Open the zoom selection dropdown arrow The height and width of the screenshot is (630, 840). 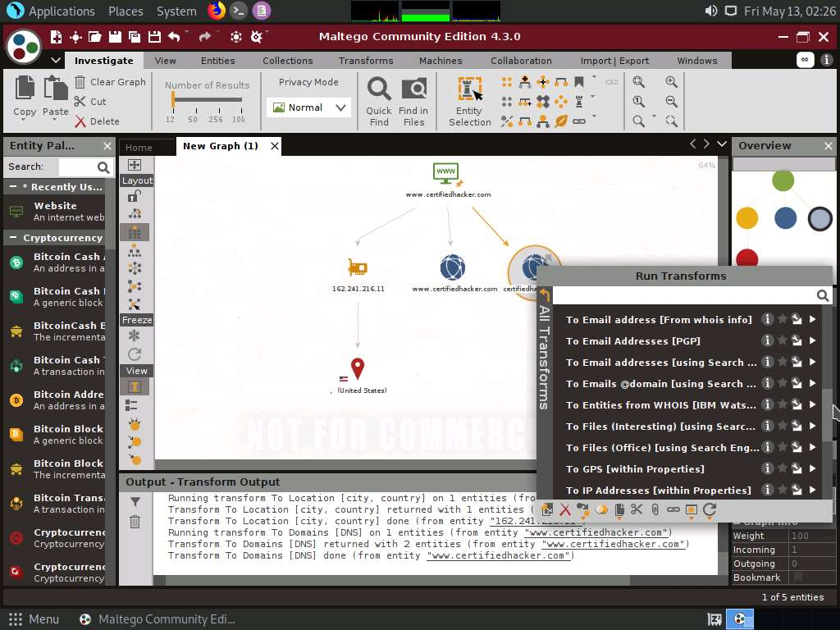(x=654, y=116)
